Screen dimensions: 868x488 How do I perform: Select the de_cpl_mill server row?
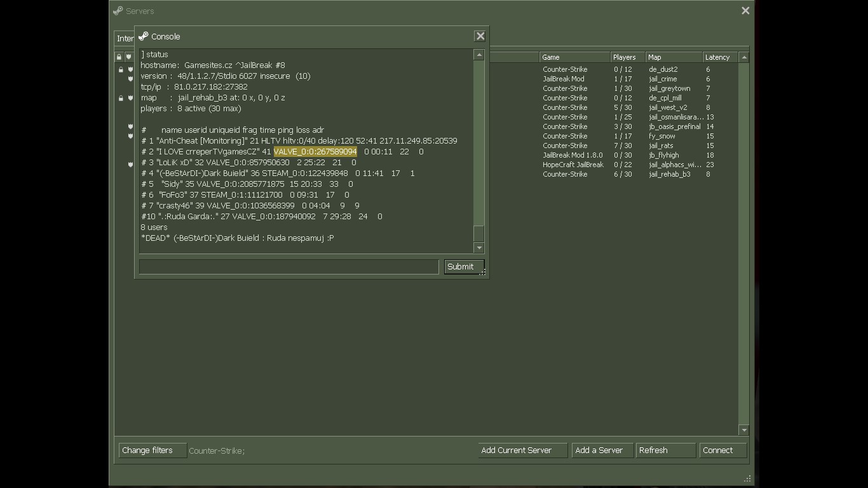pos(426,98)
